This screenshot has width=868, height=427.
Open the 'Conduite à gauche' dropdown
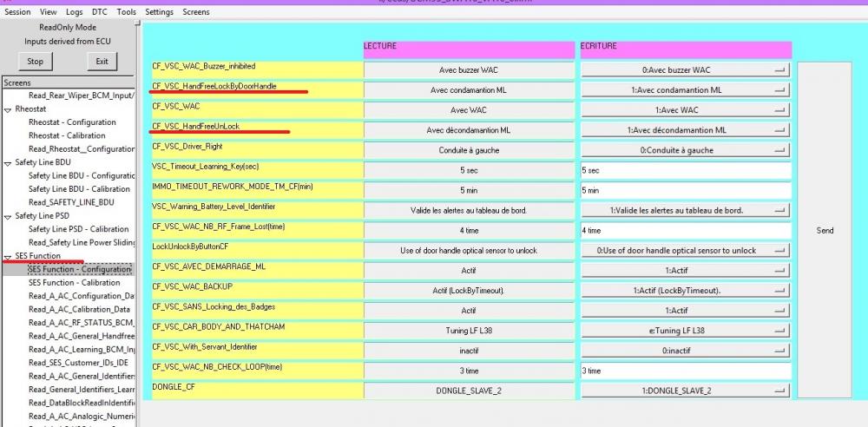[x=686, y=150]
